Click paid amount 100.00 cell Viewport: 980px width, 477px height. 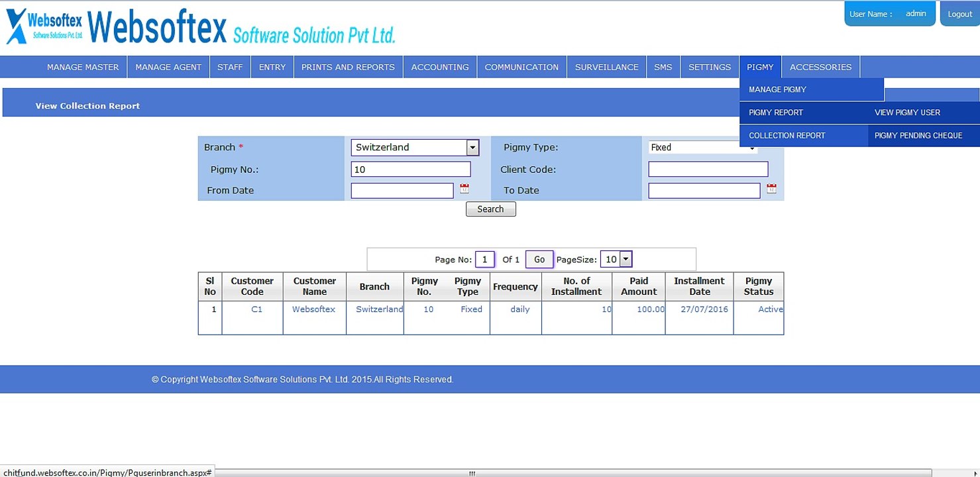(651, 309)
